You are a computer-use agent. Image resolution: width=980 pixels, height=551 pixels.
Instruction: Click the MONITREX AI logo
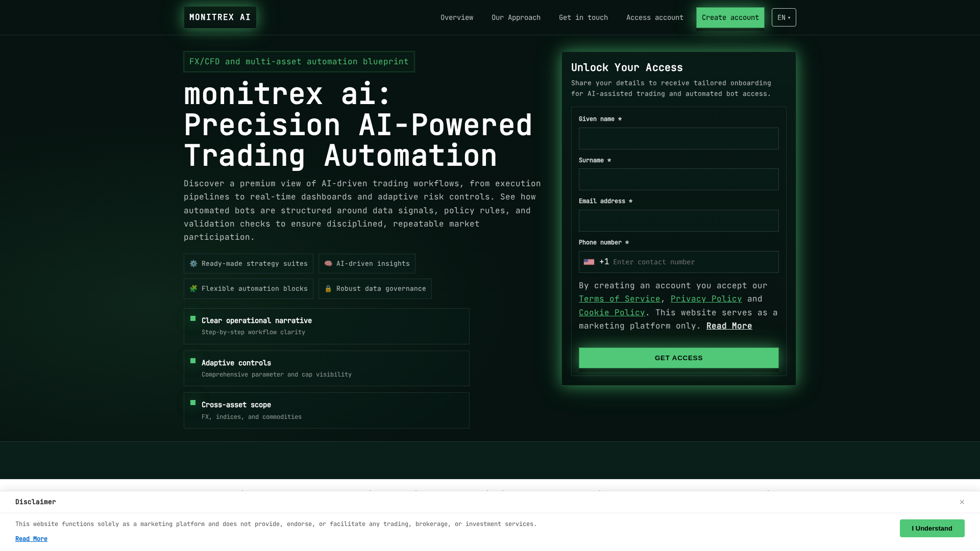click(x=220, y=17)
